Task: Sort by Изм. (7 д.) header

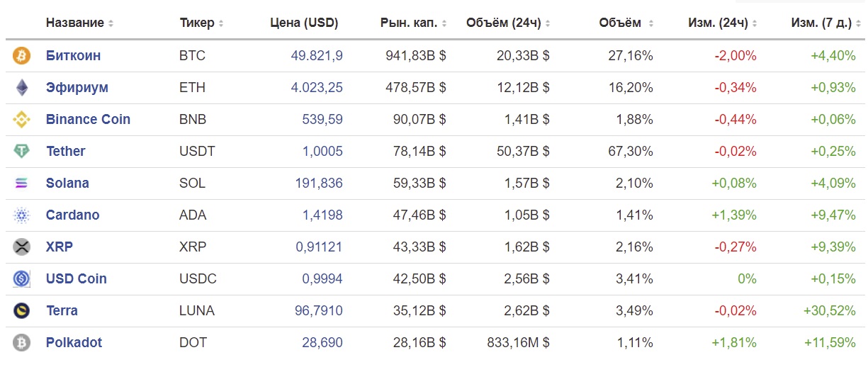Action: [824, 23]
